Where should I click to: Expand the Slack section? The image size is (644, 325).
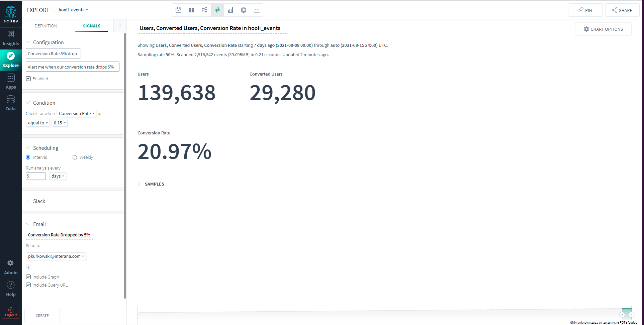tap(28, 201)
